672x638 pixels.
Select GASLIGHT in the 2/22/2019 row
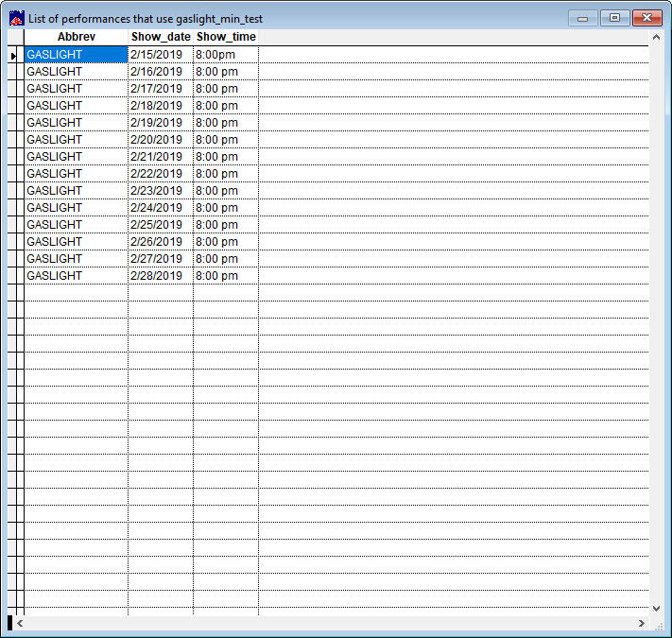77,174
